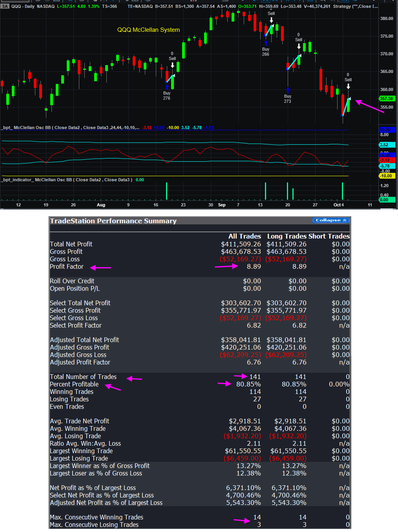
Task: Click the Aug label on the date axis
Action: click(101, 205)
